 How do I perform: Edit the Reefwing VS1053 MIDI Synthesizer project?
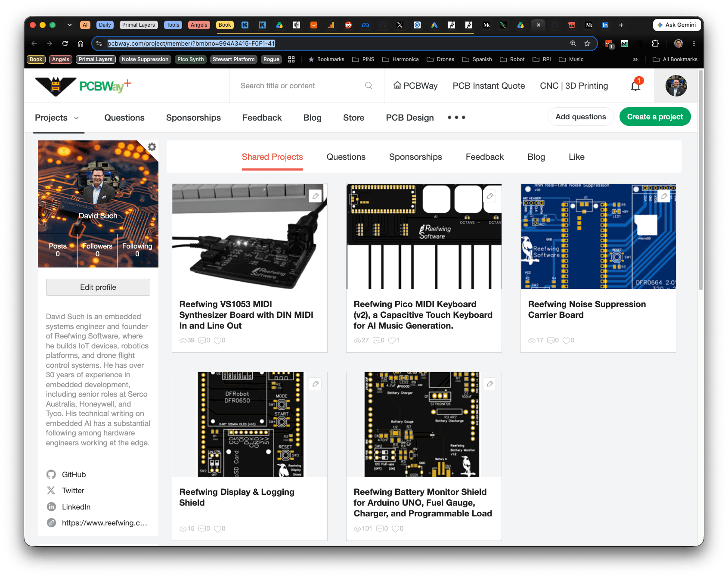(x=316, y=196)
